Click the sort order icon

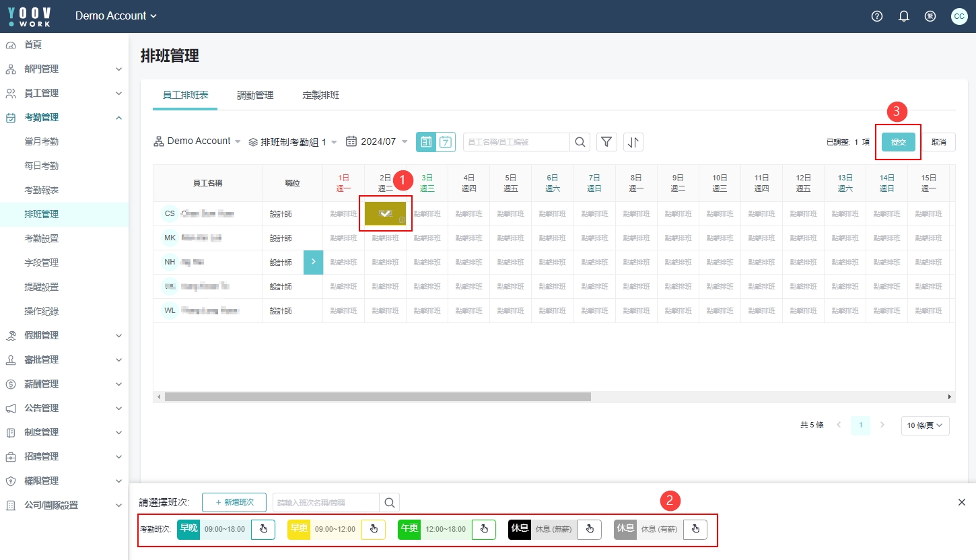(x=633, y=141)
